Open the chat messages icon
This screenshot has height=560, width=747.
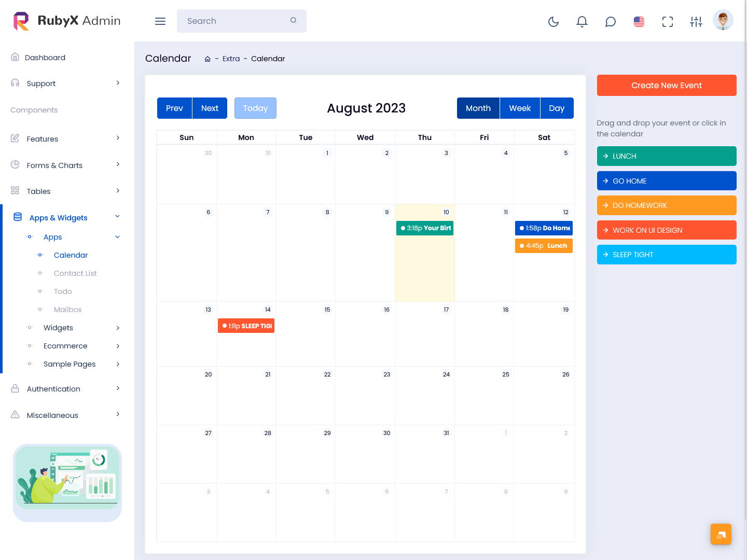(x=611, y=21)
